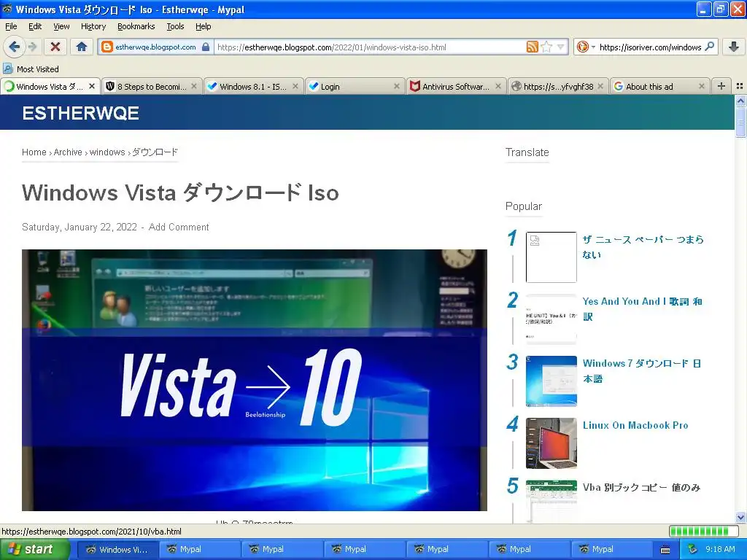This screenshot has height=560, width=747.
Task: Open the View menu
Action: point(61,26)
